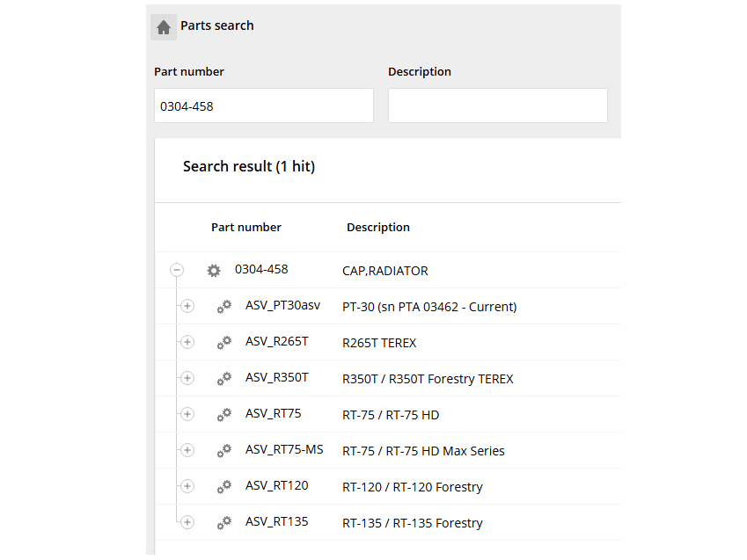Viewport: 747px width, 560px height.
Task: Expand the ASV_RT75-MS row
Action: [x=187, y=450]
